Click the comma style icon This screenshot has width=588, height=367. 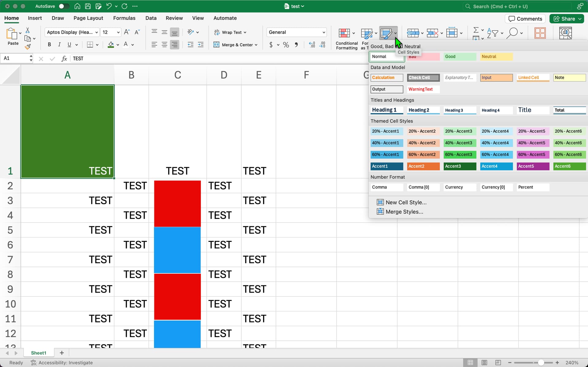tap(296, 45)
